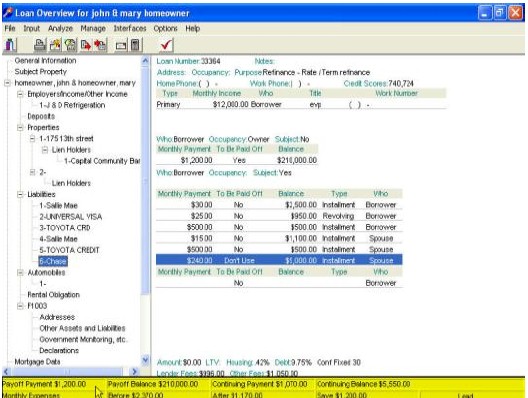Click the $210,000.00 lien balance
The height and width of the screenshot is (398, 528).
[x=297, y=160]
